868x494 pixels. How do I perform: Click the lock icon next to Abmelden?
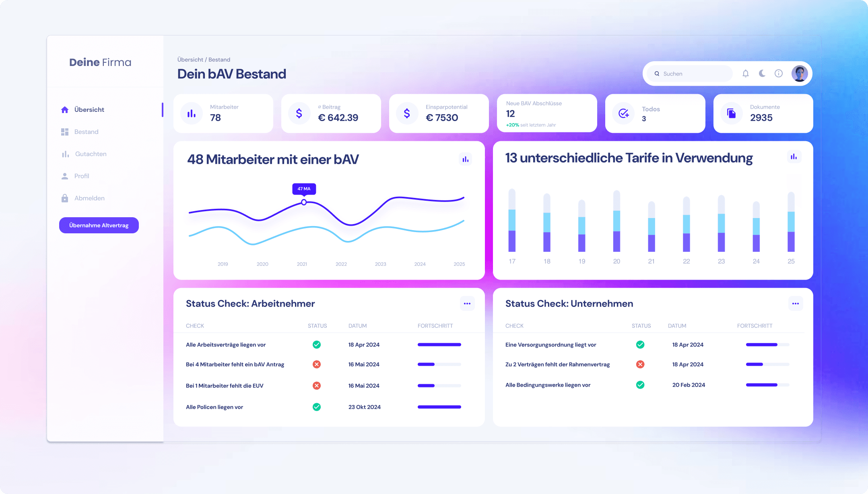click(65, 198)
